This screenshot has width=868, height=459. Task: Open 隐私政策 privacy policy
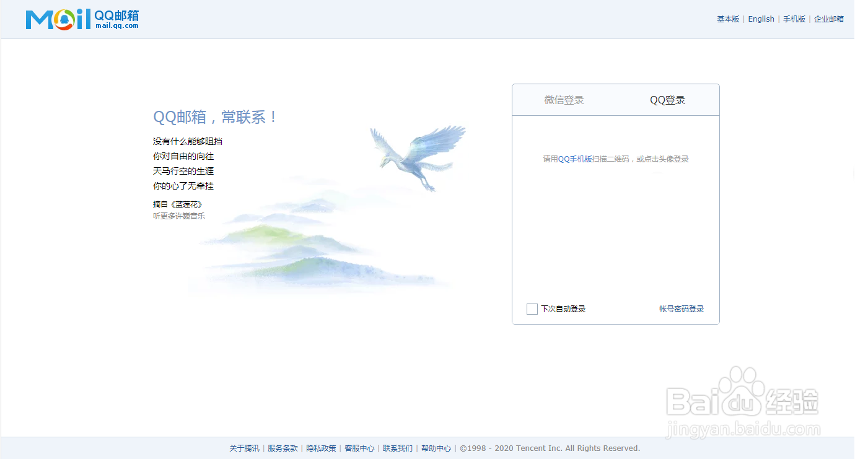[321, 448]
